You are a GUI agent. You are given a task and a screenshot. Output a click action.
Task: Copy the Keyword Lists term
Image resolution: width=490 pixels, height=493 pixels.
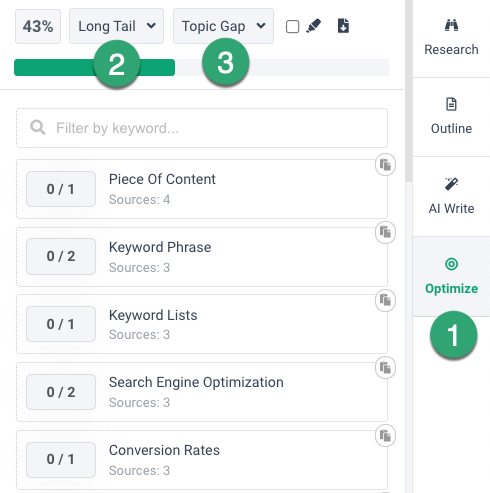(x=385, y=300)
